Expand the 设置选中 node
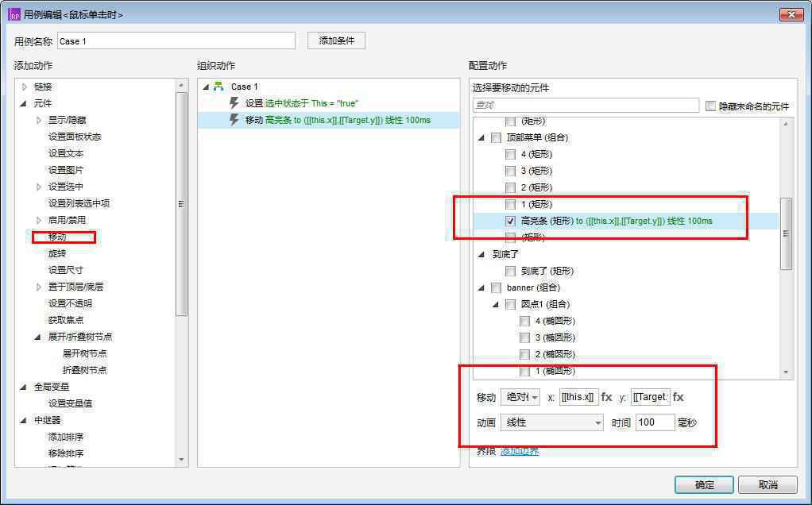 coord(38,187)
